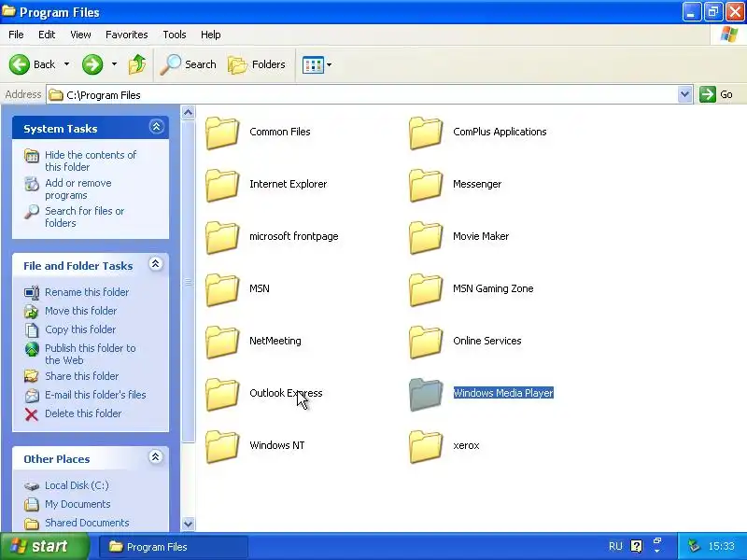Select the Messenger folder icon

426,185
